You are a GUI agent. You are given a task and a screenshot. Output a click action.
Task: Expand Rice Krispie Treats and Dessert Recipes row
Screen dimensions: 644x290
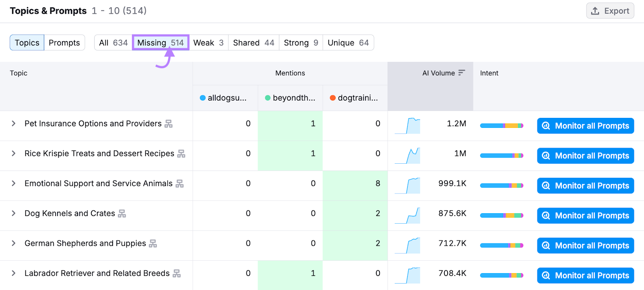tap(14, 153)
